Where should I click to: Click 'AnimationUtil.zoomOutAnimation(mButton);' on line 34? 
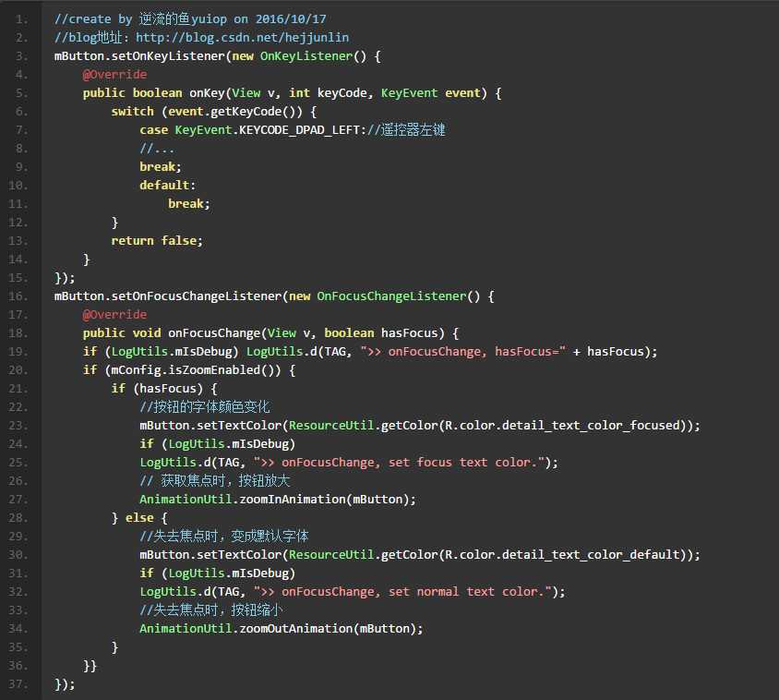click(282, 629)
